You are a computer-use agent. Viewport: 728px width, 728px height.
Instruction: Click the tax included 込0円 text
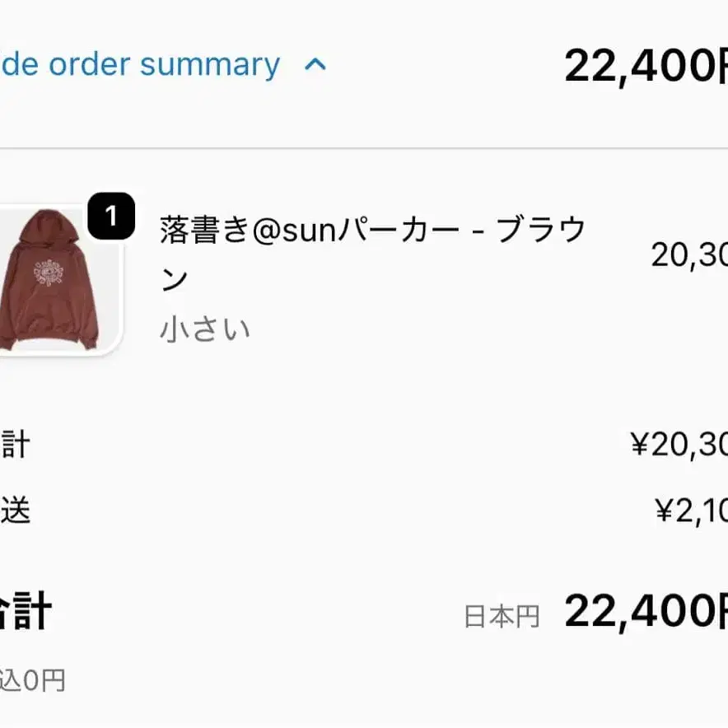33,680
